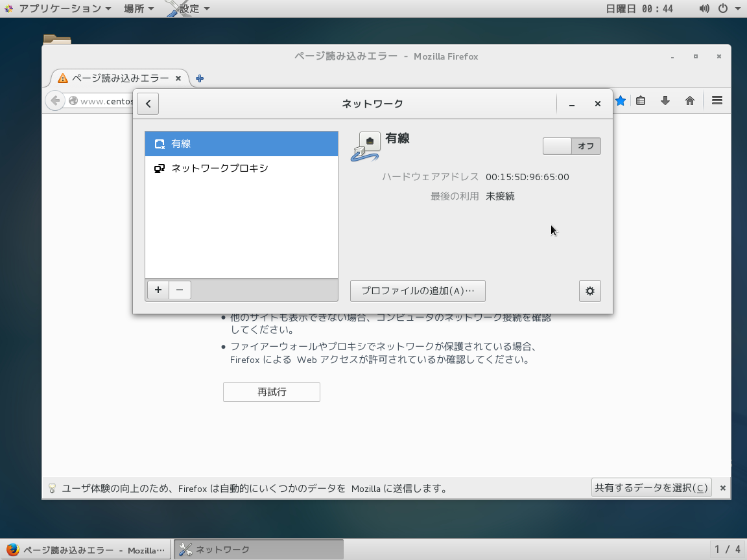Open the 場所 menu in the top panel

[x=139, y=8]
